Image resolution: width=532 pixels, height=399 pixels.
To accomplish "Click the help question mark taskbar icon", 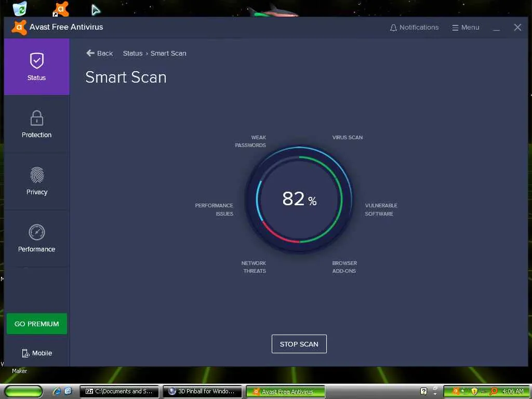I will pyautogui.click(x=423, y=391).
